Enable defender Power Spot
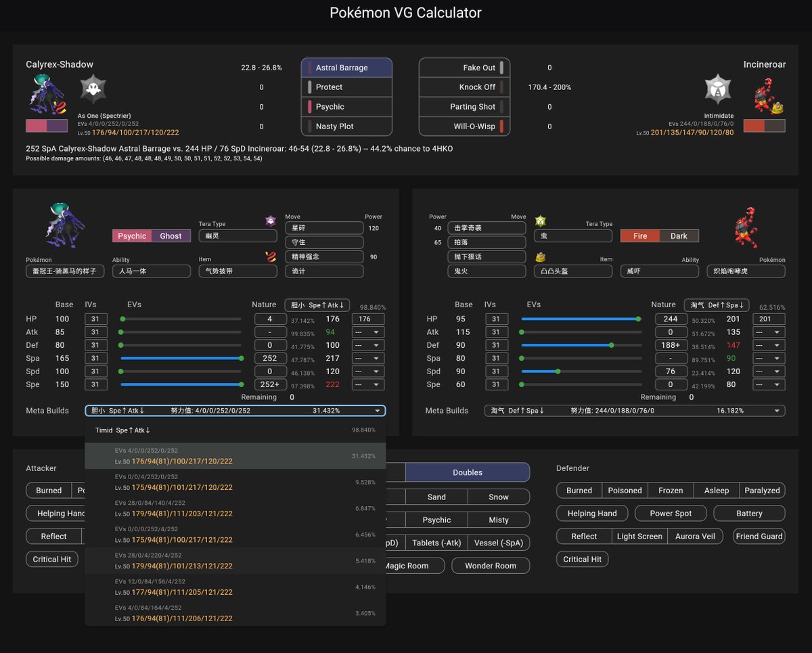 point(671,514)
